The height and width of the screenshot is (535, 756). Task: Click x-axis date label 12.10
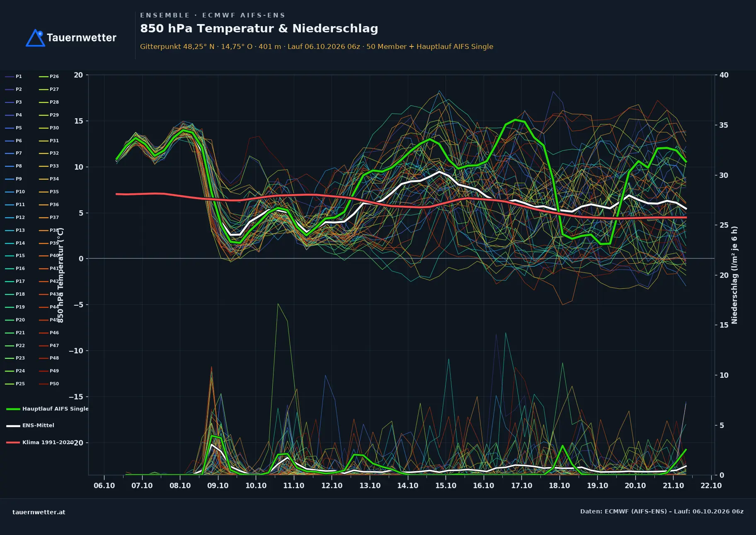332,485
